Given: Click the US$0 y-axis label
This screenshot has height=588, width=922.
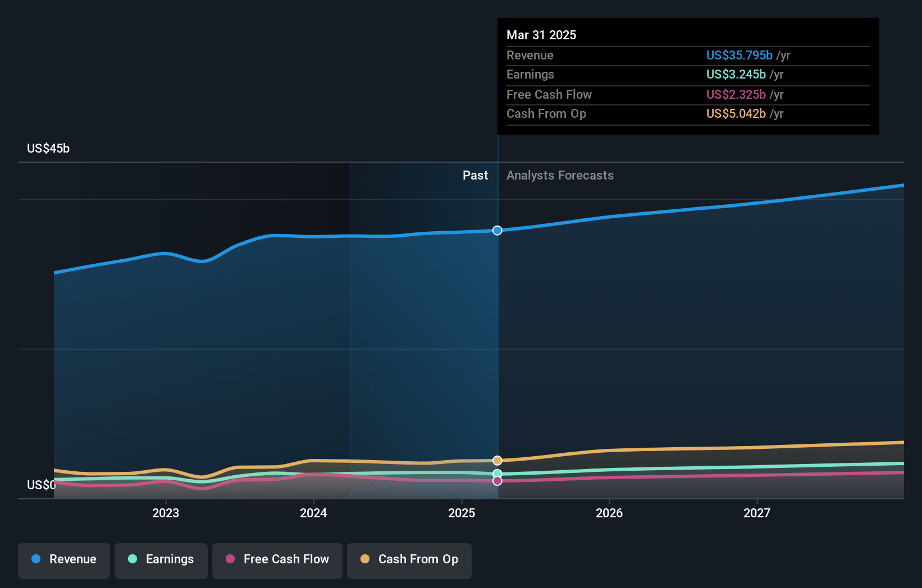Looking at the screenshot, I should [42, 485].
